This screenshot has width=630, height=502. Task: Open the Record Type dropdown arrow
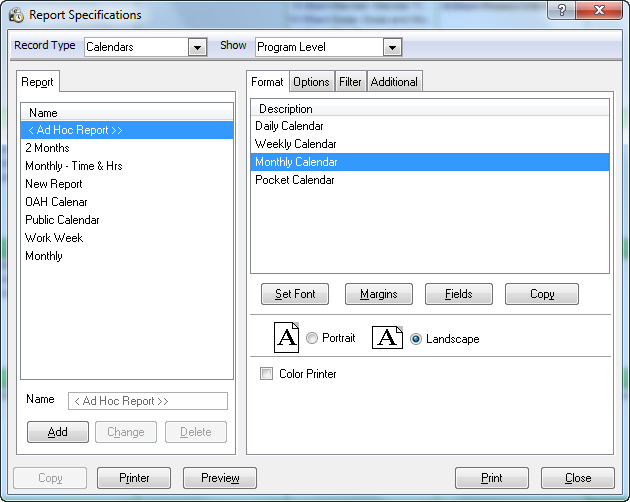click(197, 47)
